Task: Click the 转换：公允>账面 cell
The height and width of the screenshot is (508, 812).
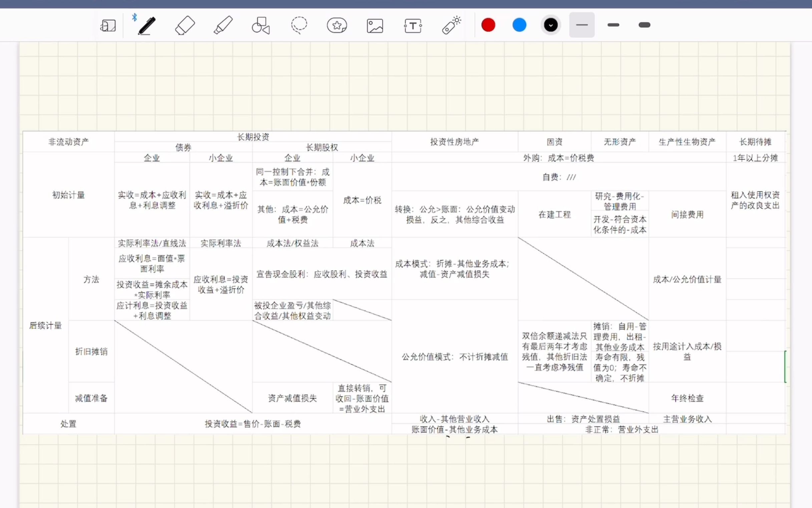Action: click(454, 214)
